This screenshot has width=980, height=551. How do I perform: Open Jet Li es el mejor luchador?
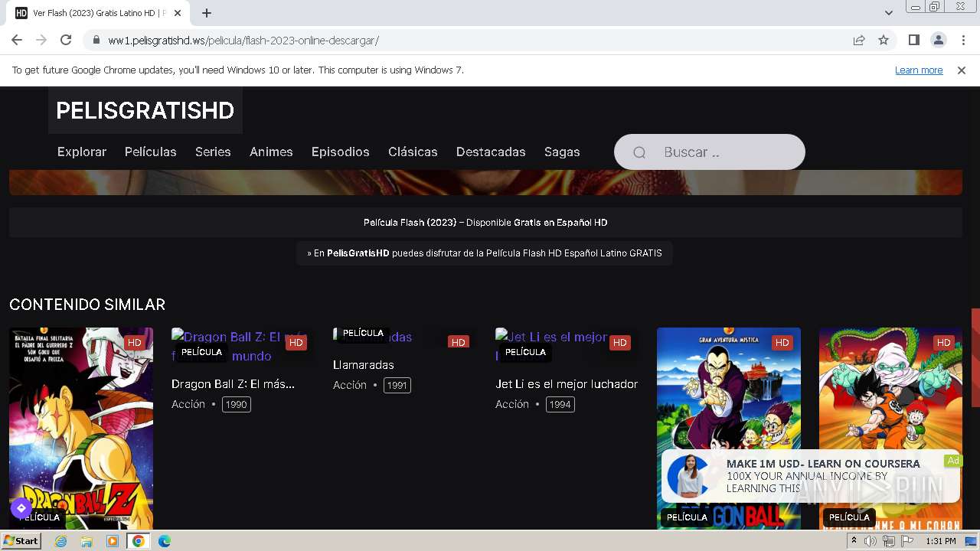(567, 384)
